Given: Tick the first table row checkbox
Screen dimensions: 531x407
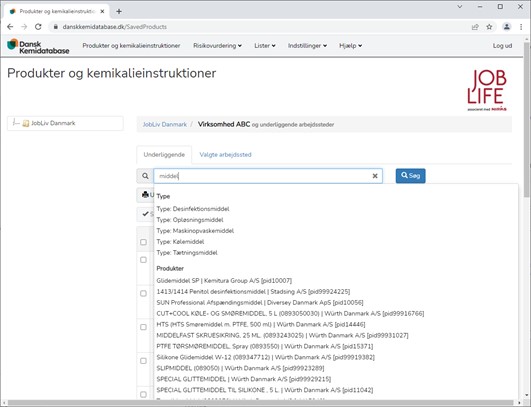Looking at the screenshot, I should tap(143, 260).
